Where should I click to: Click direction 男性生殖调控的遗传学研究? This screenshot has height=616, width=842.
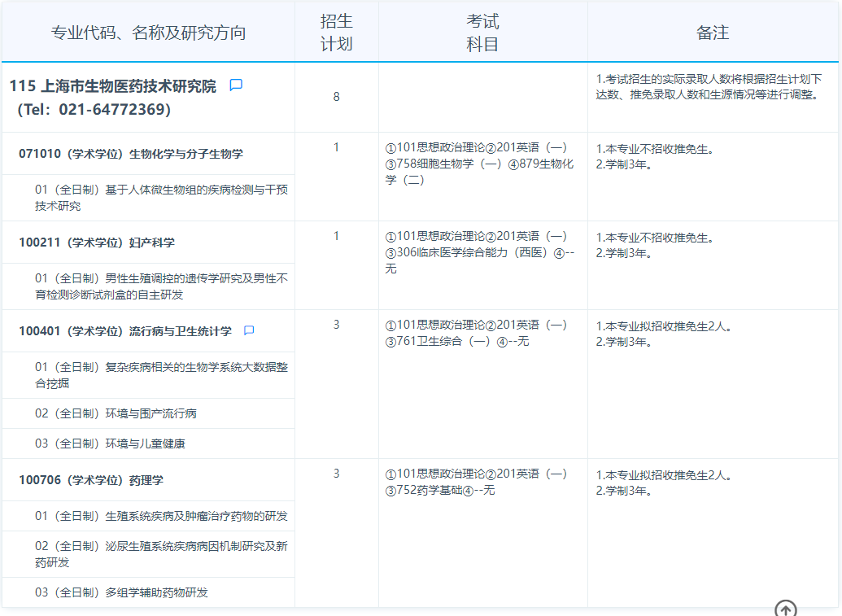pyautogui.click(x=160, y=286)
